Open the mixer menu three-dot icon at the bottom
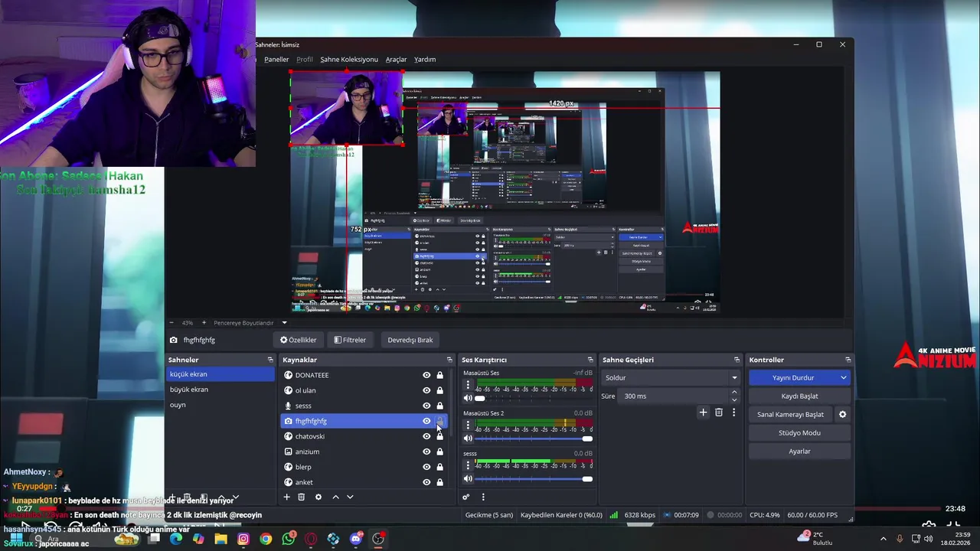The width and height of the screenshot is (980, 551). (x=483, y=497)
